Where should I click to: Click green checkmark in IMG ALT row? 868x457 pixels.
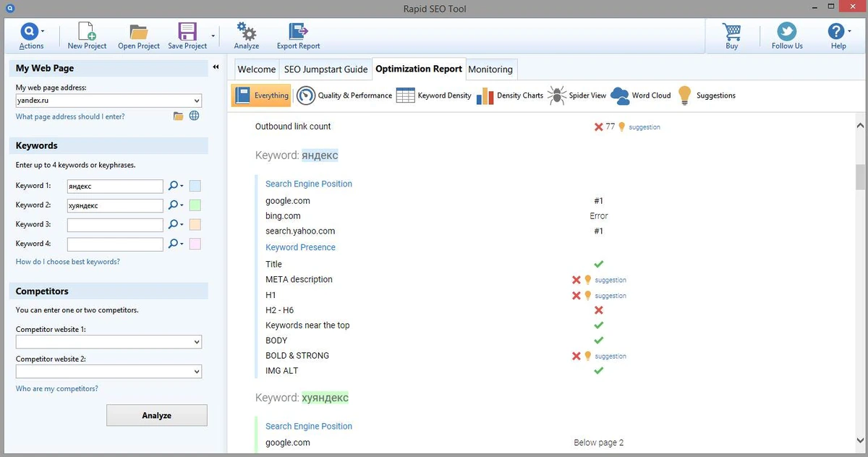(x=599, y=370)
